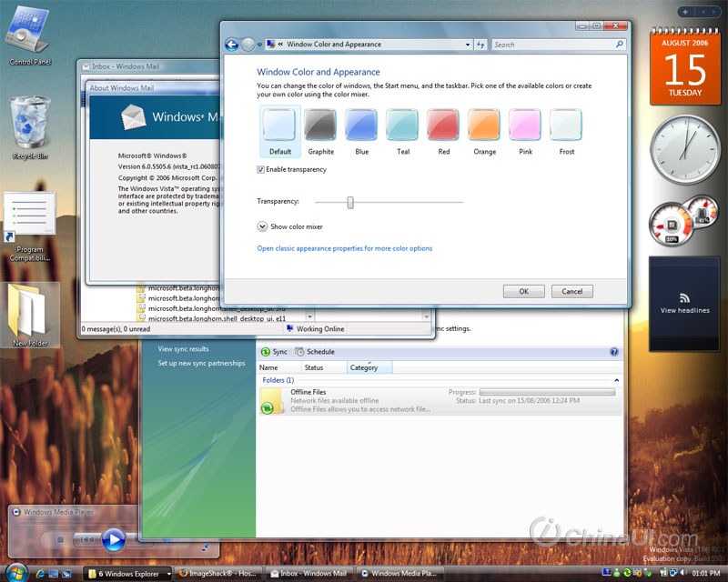Image resolution: width=728 pixels, height=582 pixels.
Task: Click View headlines in the feed gadget
Action: pyautogui.click(x=685, y=310)
